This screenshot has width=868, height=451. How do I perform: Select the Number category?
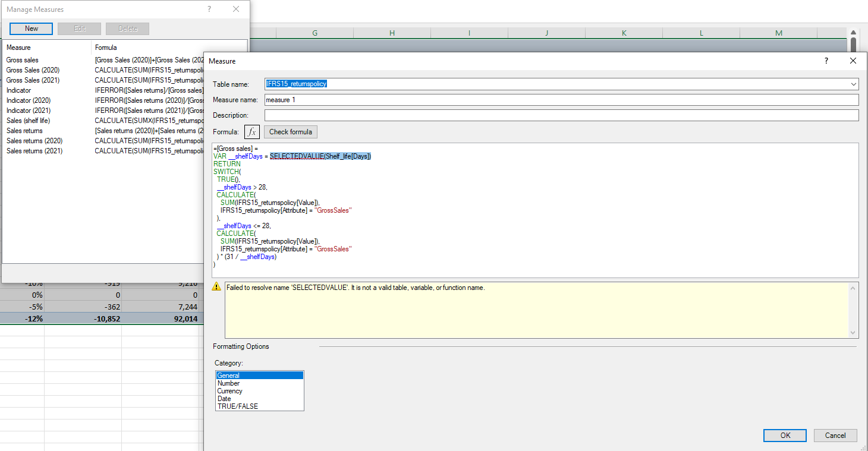click(260, 383)
